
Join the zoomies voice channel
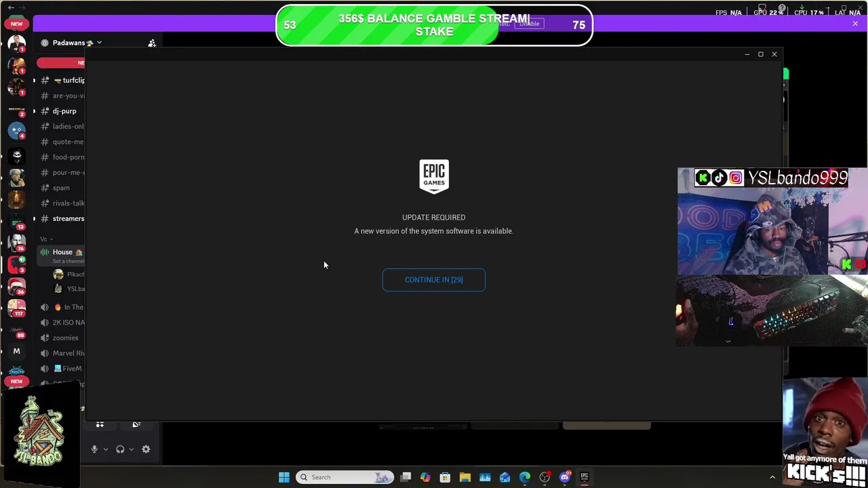pyautogui.click(x=62, y=338)
